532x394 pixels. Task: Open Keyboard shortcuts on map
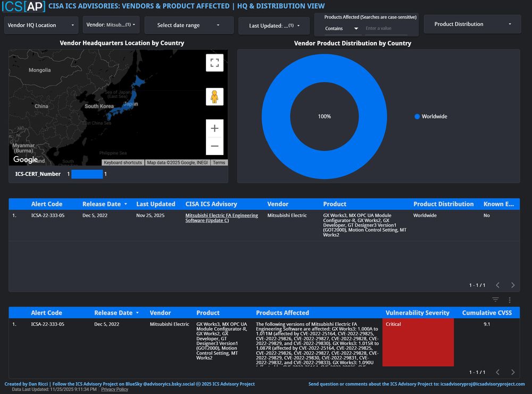[x=123, y=163]
